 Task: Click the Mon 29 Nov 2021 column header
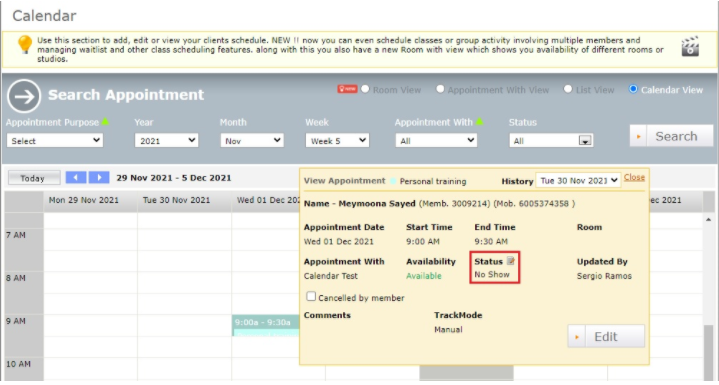[83, 200]
